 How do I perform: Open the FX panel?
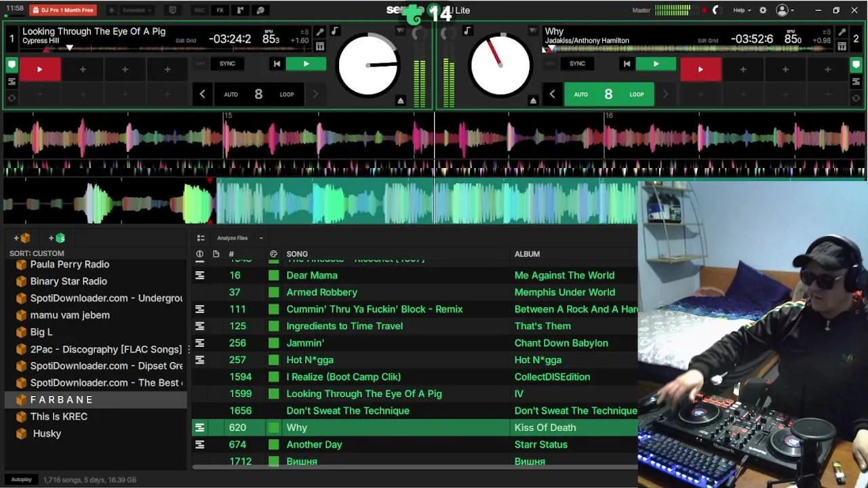pyautogui.click(x=220, y=10)
